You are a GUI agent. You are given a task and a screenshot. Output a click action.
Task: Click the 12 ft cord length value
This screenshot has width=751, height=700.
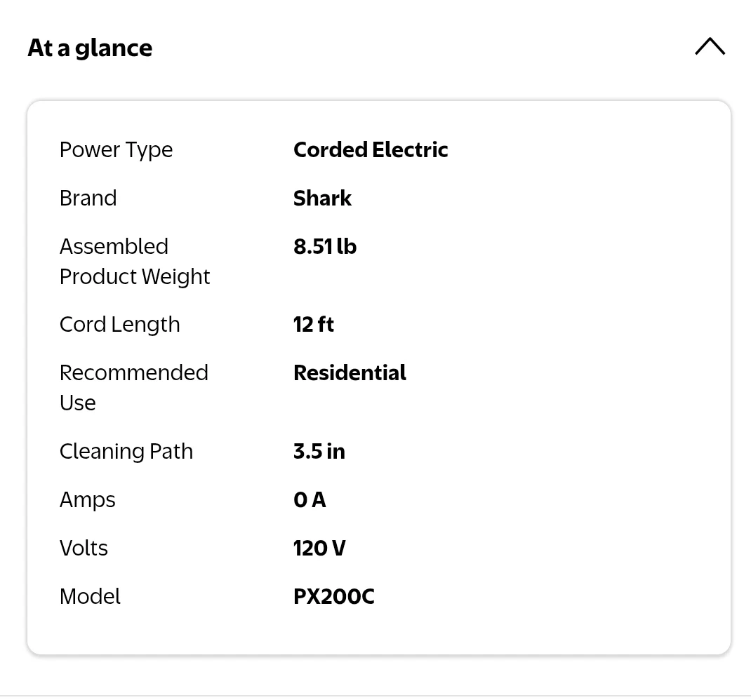tap(313, 324)
